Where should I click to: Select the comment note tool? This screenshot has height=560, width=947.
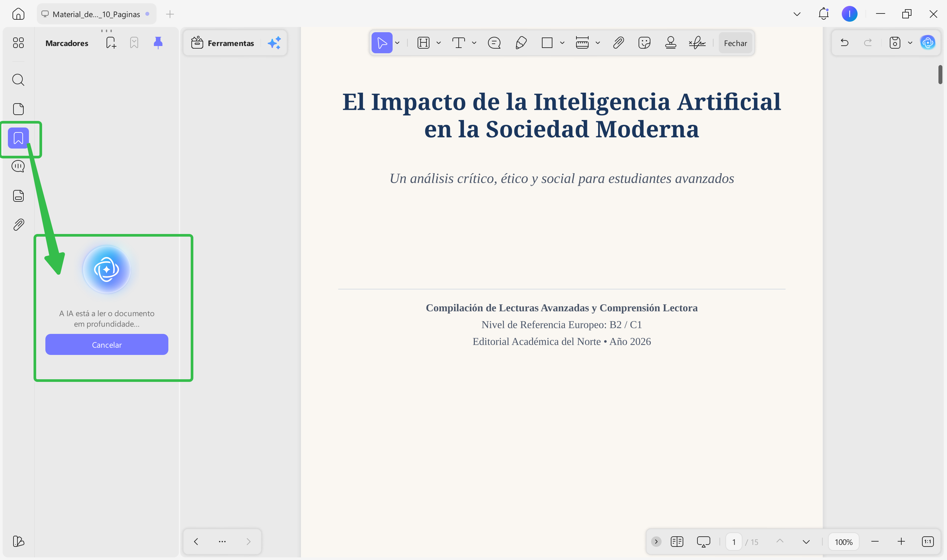[494, 43]
